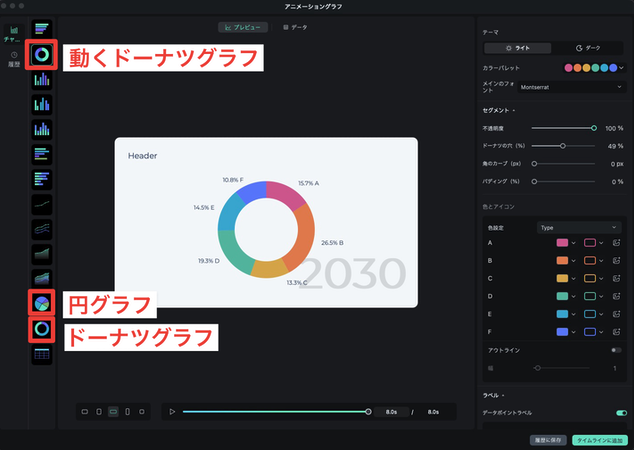Viewport: 634px width, 450px height.
Task: Adjust the 角のカーブ corner curve slider
Action: click(563, 164)
